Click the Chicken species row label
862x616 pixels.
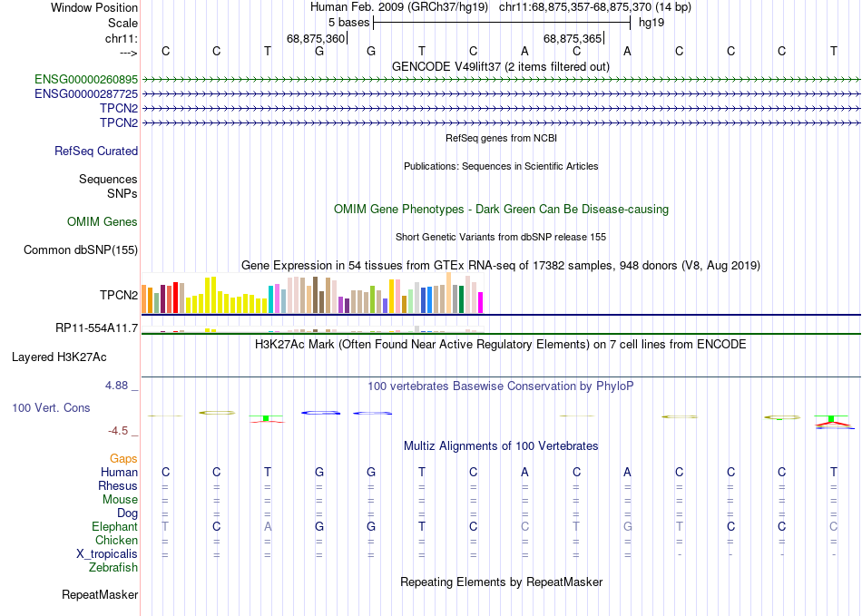116,541
